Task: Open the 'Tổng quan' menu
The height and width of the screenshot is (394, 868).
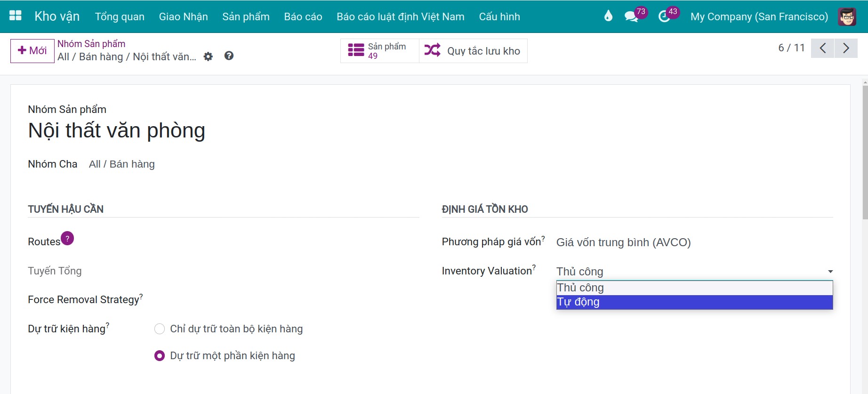Action: click(120, 16)
